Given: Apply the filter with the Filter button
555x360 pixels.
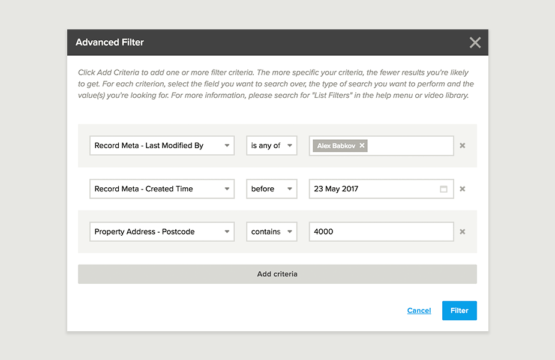Looking at the screenshot, I should point(459,310).
